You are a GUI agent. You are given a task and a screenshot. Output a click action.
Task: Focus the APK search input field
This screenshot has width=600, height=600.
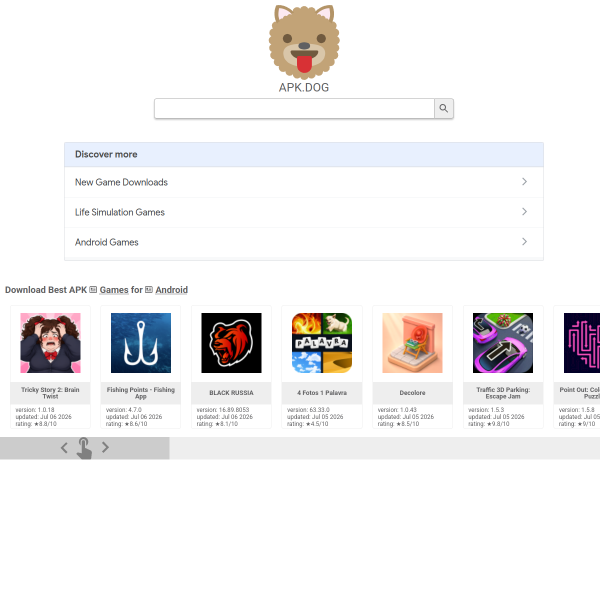tap(294, 109)
